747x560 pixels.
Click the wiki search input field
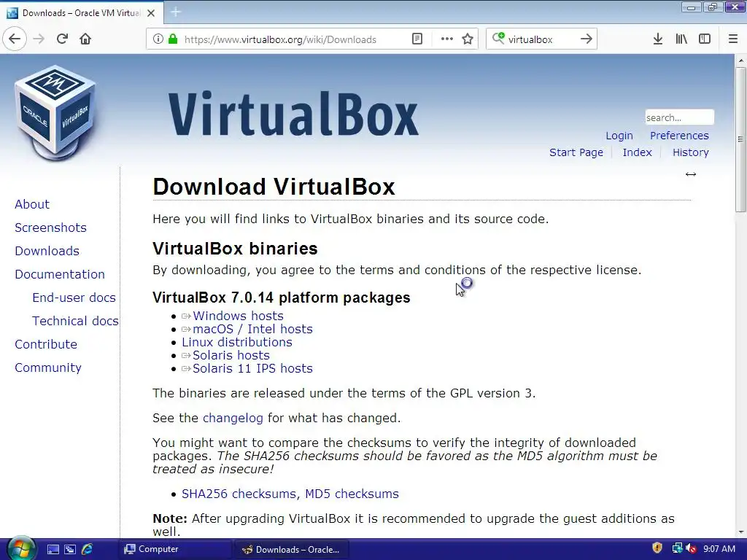[679, 117]
